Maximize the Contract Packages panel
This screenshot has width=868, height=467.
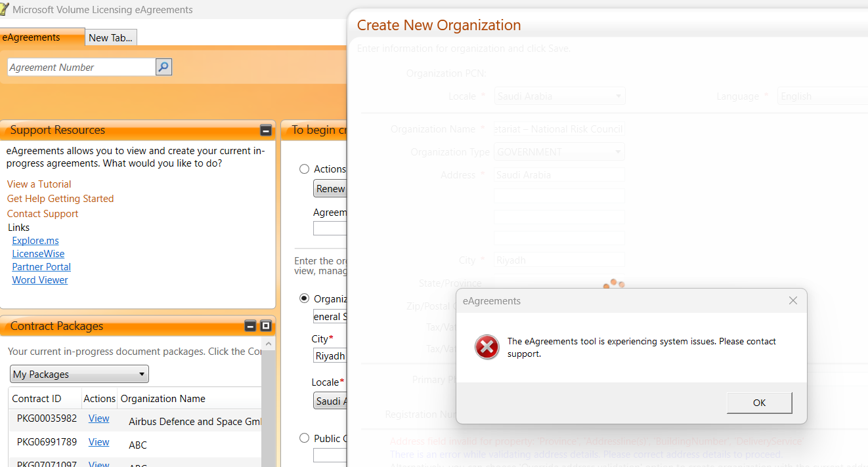pos(265,326)
